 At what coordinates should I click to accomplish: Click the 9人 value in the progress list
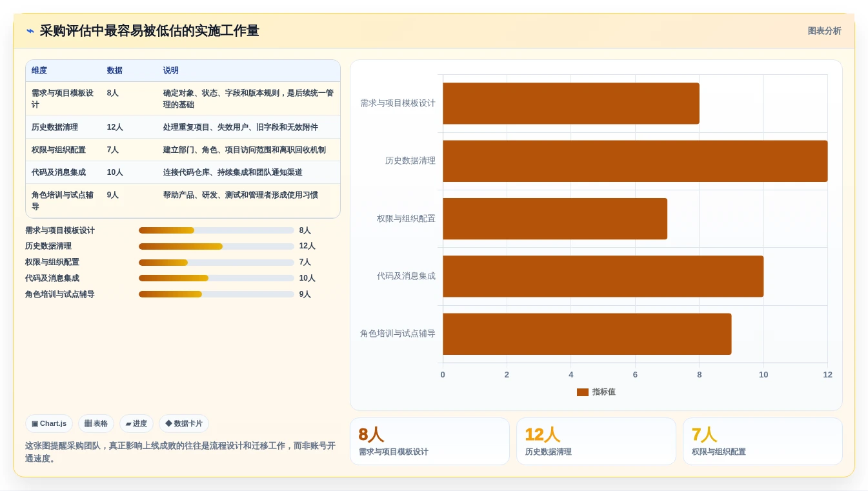coord(305,294)
